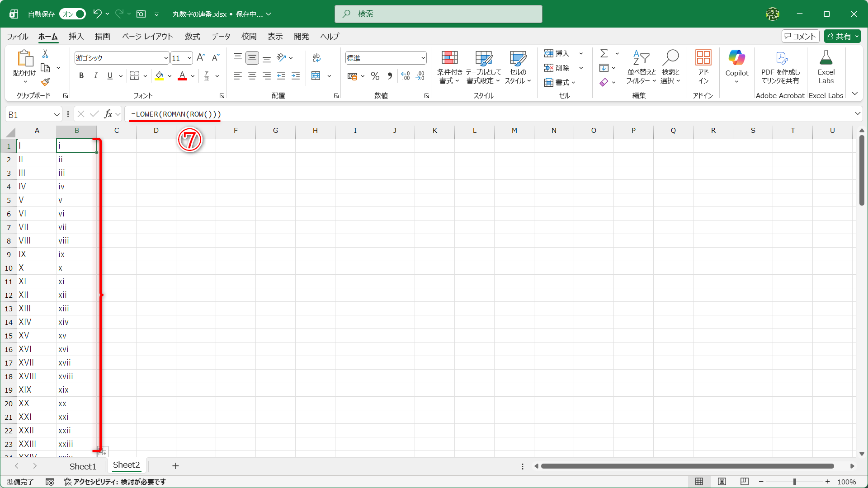Toggle Bold formatting
Viewport: 868px width, 488px height.
point(81,76)
